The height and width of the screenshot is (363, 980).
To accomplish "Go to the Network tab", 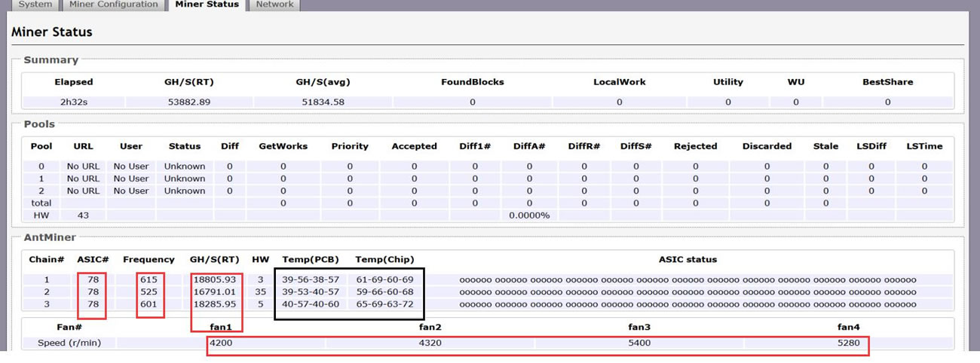I will tap(274, 5).
